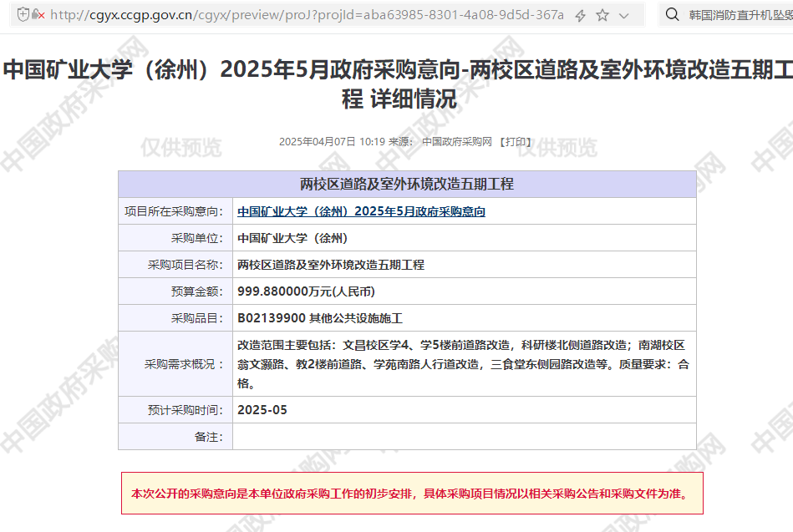Click the 预计采购时间 label
Viewport: 793px width, 532px height.
point(186,410)
